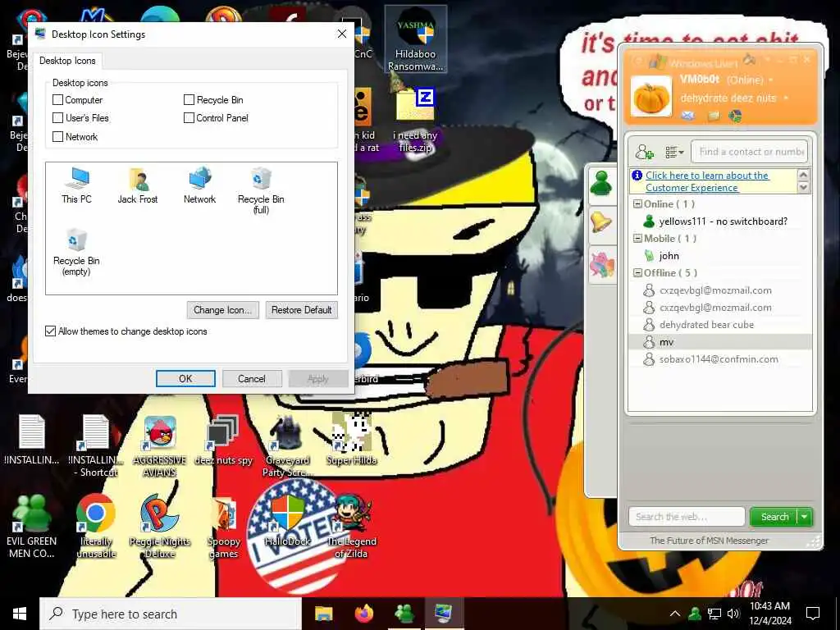Image resolution: width=840 pixels, height=630 pixels.
Task: Collapse the Mobile contacts group
Action: (637, 239)
